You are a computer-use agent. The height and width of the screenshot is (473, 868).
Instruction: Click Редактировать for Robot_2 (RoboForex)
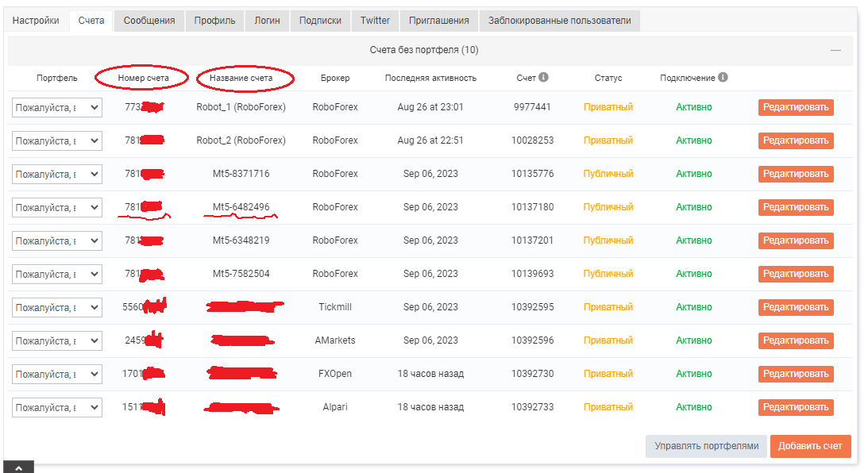click(796, 140)
